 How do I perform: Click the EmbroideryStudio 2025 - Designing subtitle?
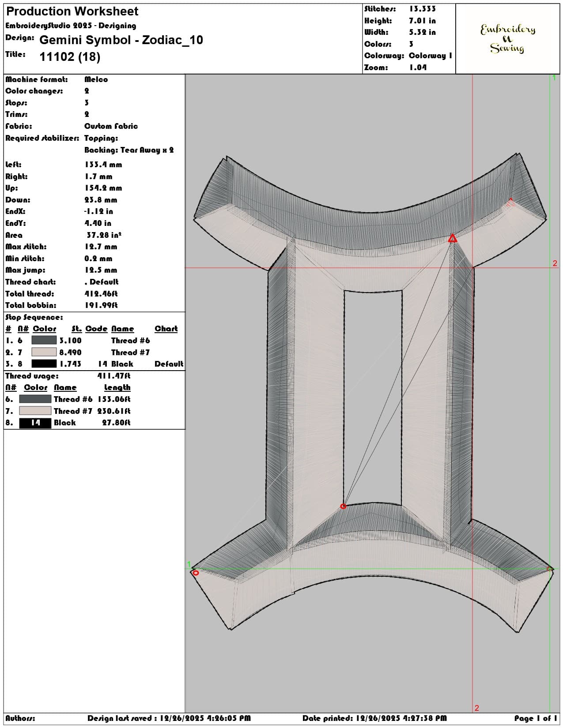pyautogui.click(x=71, y=26)
